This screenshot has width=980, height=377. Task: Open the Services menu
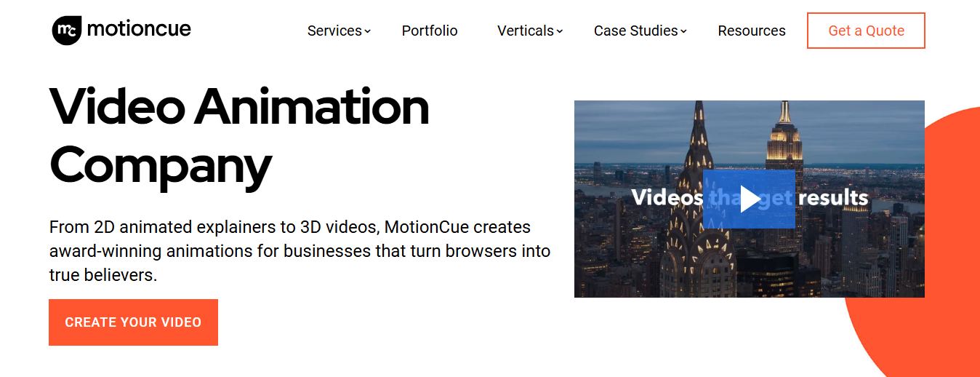(334, 31)
